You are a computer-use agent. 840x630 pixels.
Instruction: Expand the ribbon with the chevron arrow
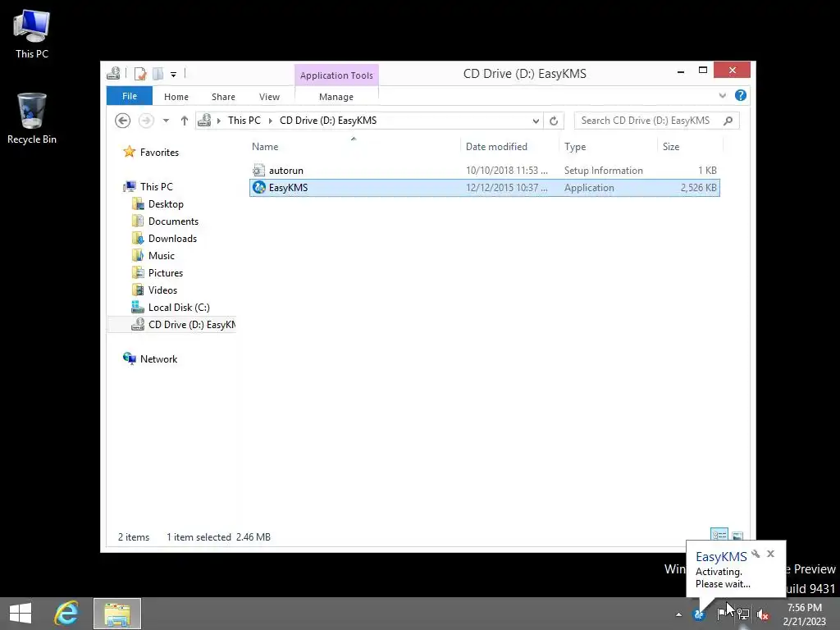[722, 96]
